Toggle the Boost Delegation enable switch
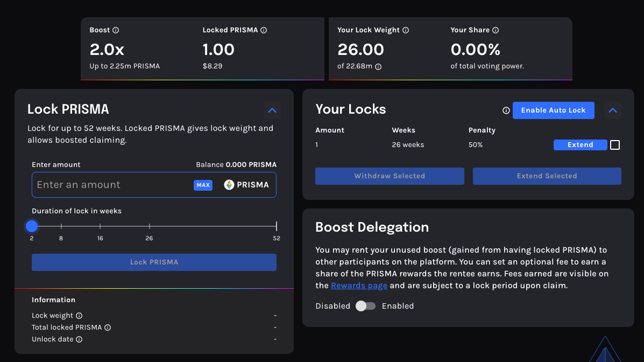Viewport: 644px width, 362px height. click(365, 306)
